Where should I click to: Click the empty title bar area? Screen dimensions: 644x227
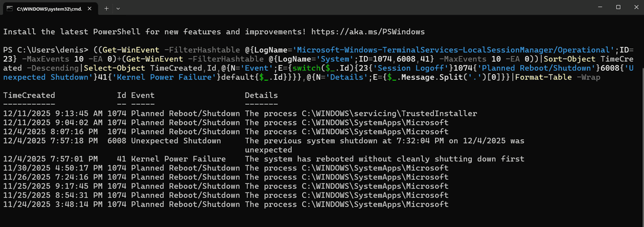tap(339, 8)
